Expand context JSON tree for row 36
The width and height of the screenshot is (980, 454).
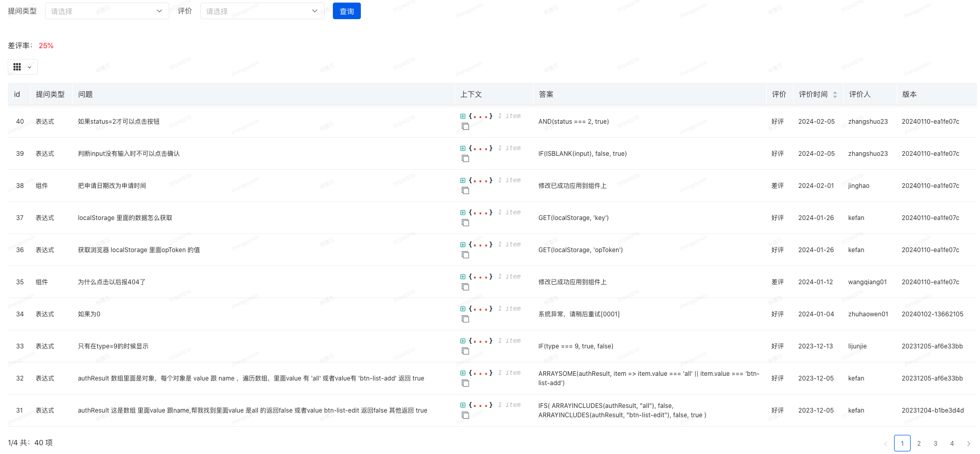[463, 244]
